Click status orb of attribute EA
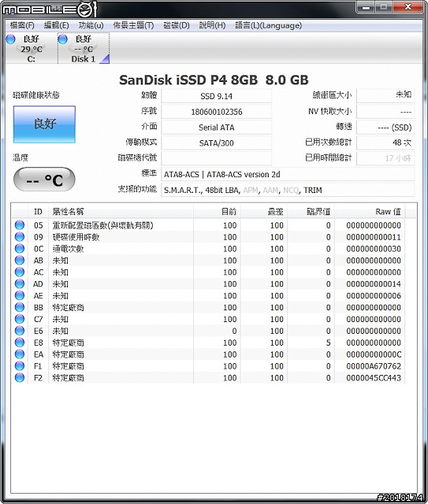 20,354
